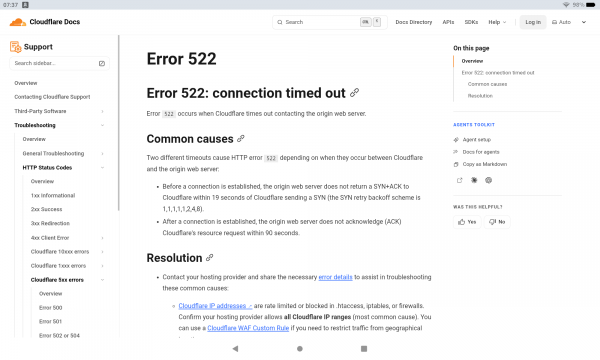
Task: Open 1xx Informational in sidebar
Action: point(53,195)
